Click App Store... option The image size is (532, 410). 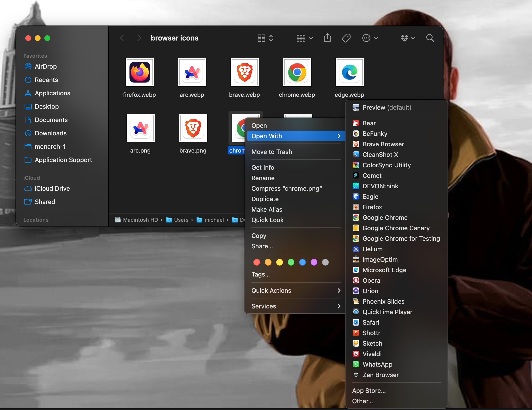tap(369, 390)
